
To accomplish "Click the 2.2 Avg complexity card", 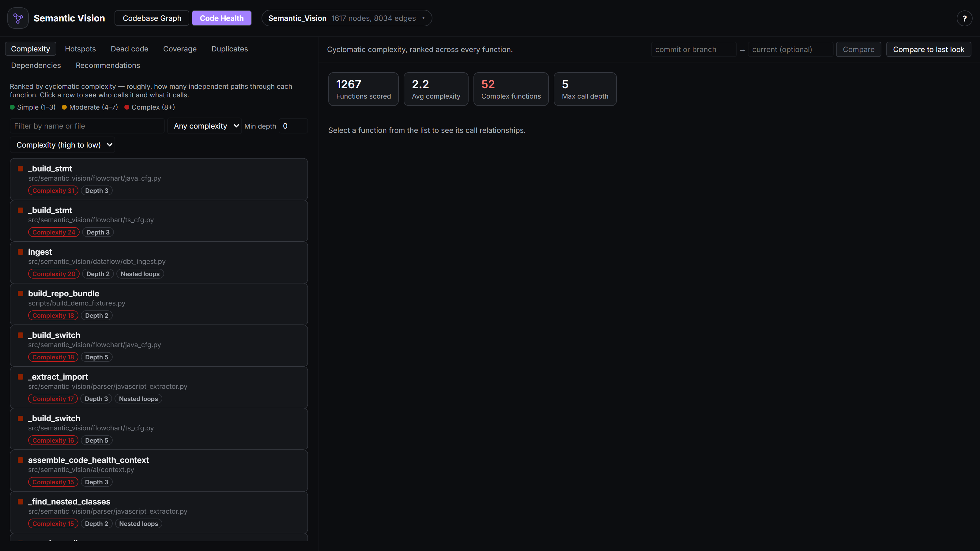I will (436, 89).
